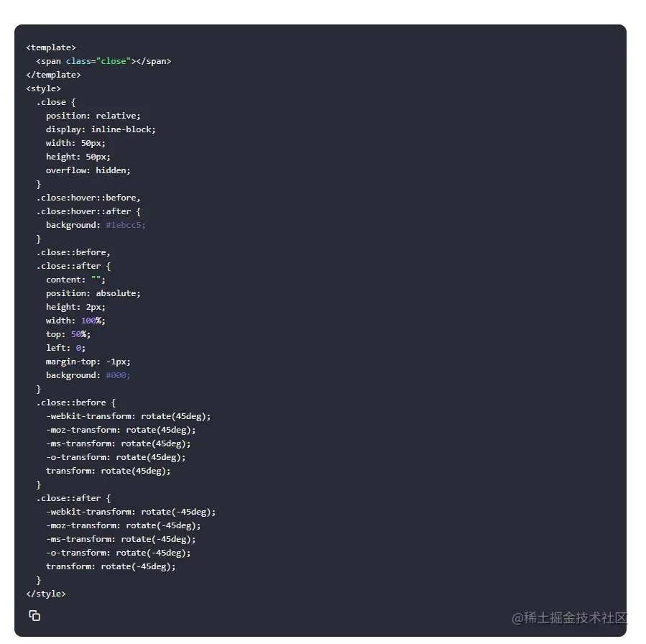Screen dimensions: 646x644
Task: Click the width: 100% line
Action: click(75, 321)
